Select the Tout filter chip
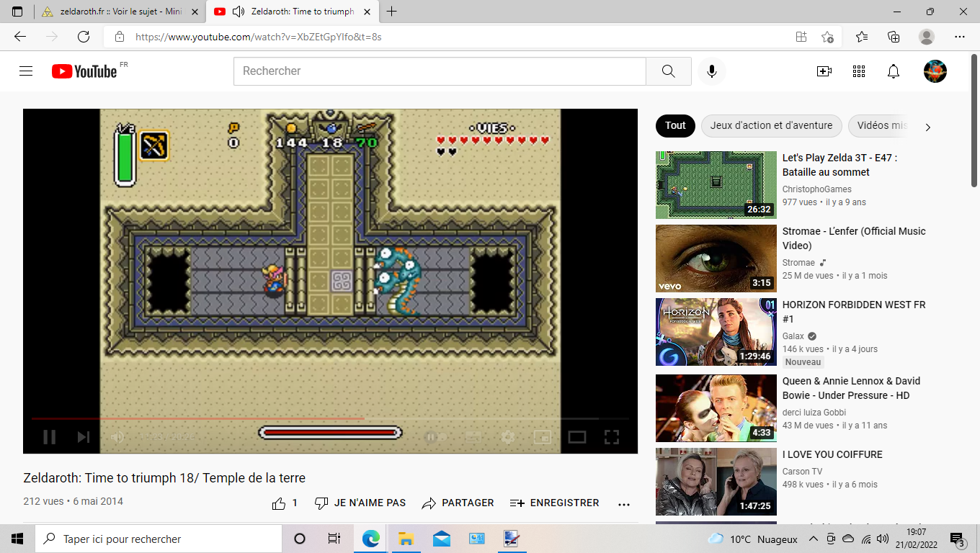This screenshot has width=980, height=553. [675, 125]
